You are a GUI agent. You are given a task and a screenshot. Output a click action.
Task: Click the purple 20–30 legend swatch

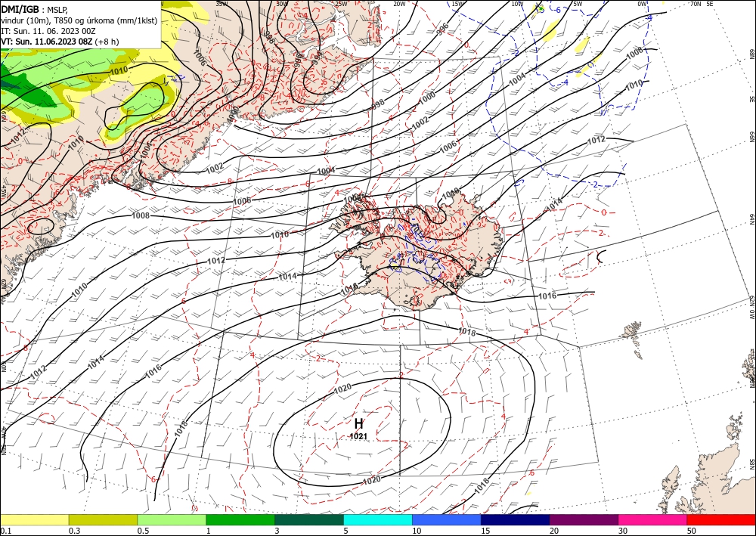pyautogui.click(x=584, y=519)
